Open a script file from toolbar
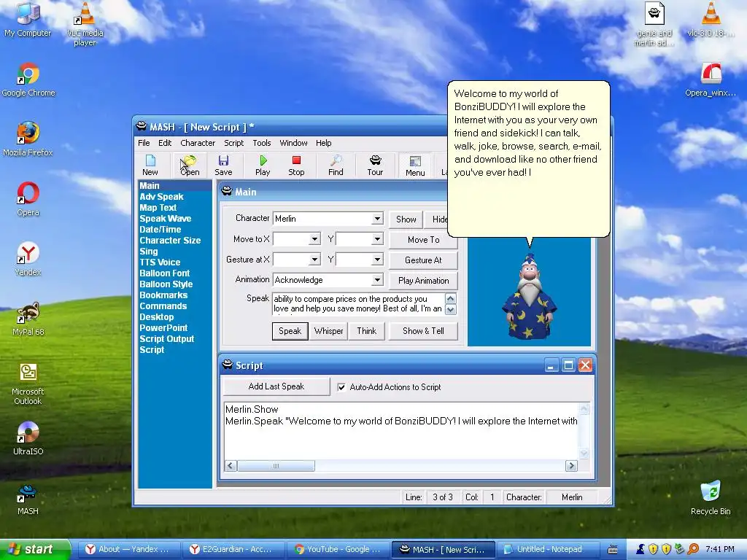 [190, 166]
